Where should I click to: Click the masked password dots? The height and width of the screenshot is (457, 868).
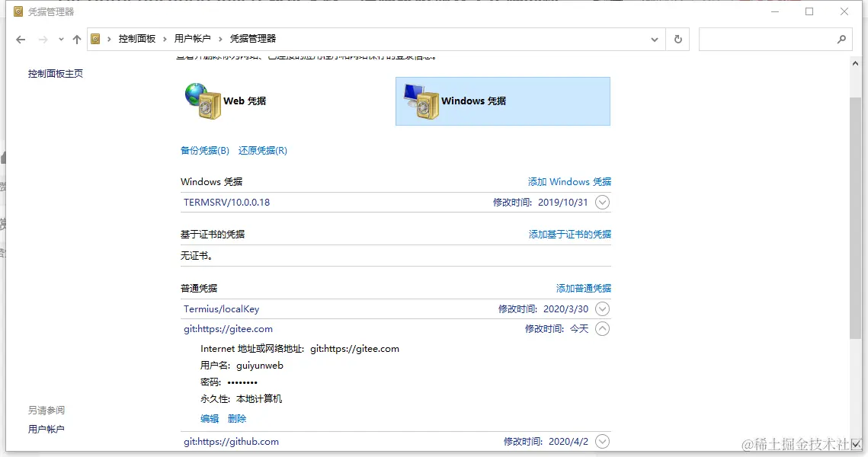click(242, 382)
